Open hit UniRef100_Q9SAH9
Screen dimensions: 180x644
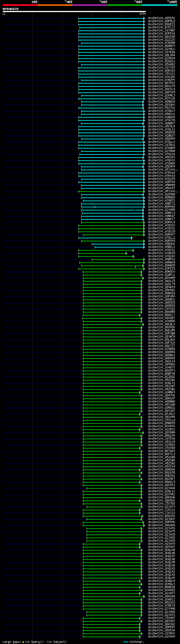coord(161,278)
